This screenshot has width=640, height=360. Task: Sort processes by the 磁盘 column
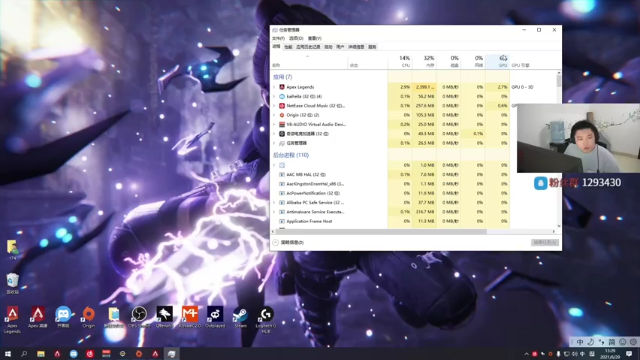tap(449, 62)
